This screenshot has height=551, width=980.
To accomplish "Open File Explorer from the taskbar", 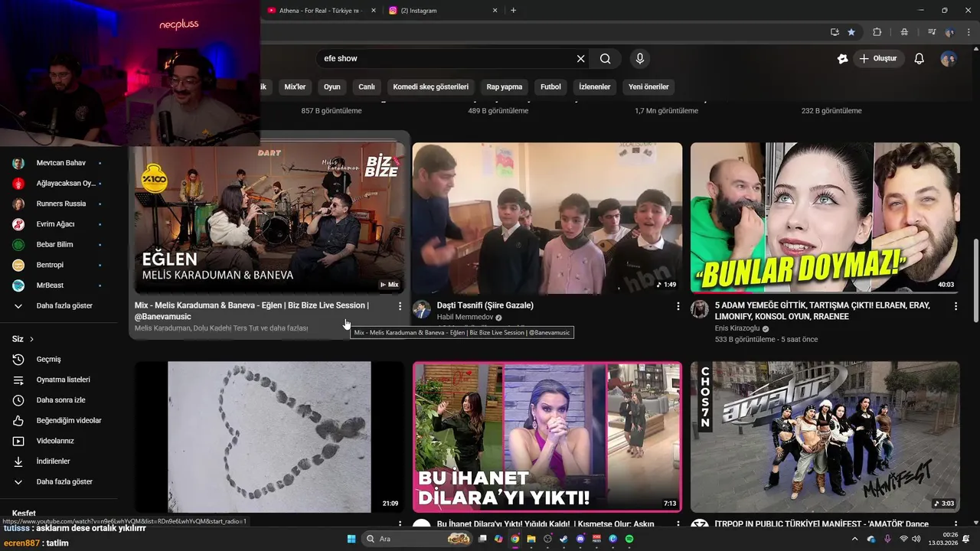I will pyautogui.click(x=531, y=539).
